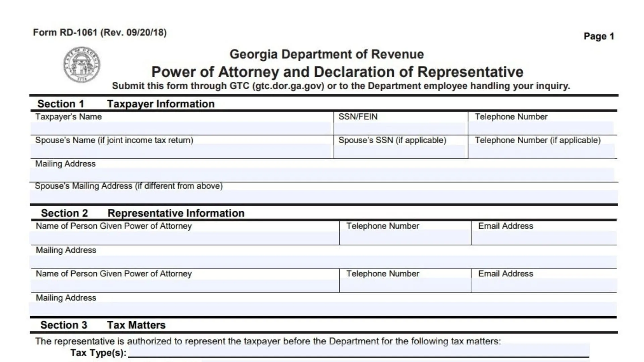Image resolution: width=644 pixels, height=362 pixels.
Task: Click the gtc.dor.ga.gov link text
Action: [x=288, y=86]
